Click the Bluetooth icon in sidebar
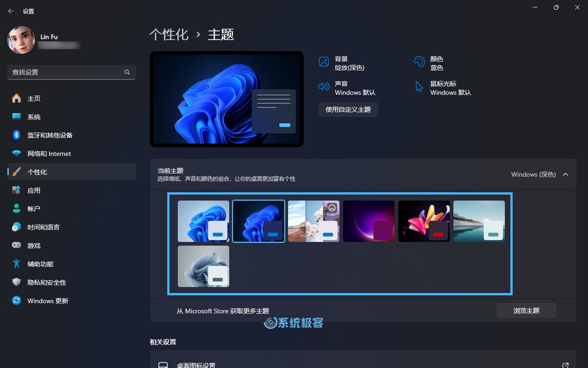588x368 pixels. (x=17, y=135)
